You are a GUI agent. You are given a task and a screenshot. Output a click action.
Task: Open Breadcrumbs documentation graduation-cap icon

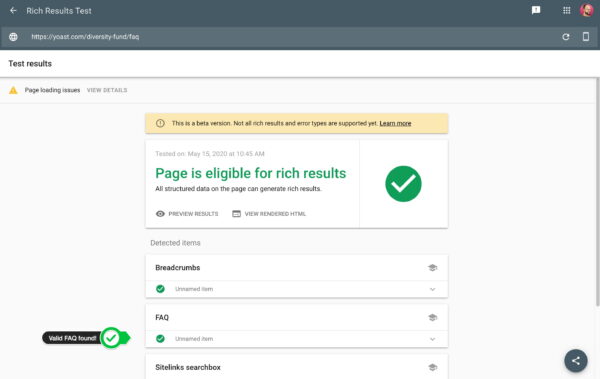click(x=432, y=268)
